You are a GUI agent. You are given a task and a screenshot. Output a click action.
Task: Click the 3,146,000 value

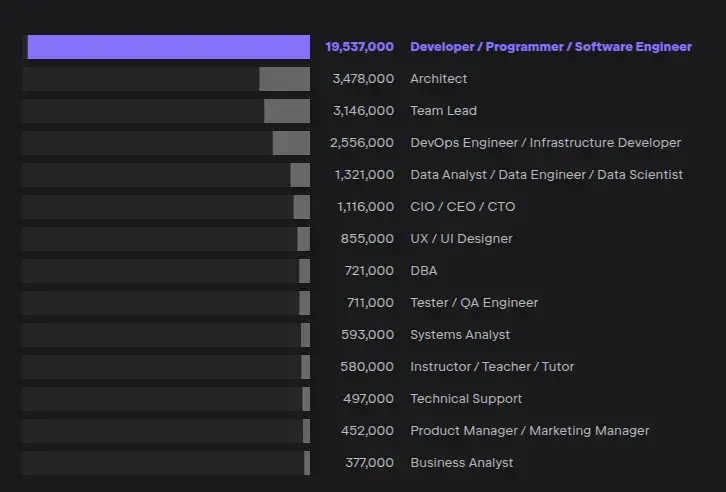pos(363,111)
